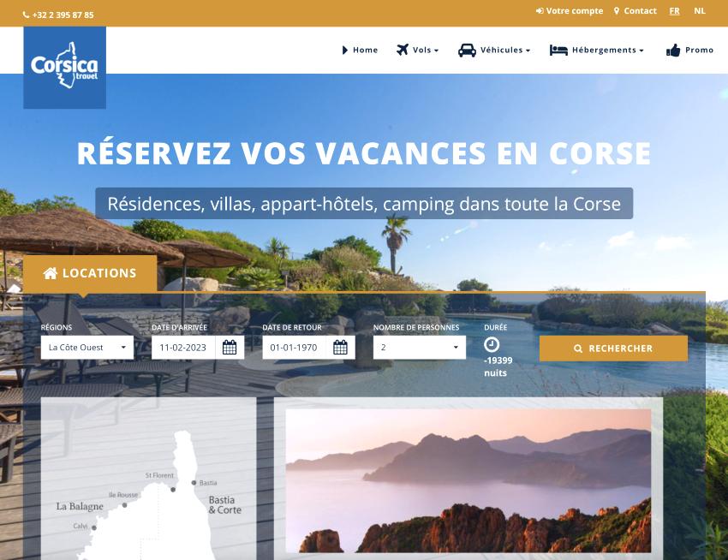The height and width of the screenshot is (560, 728).
Task: Click the Corsica Travel logo
Action: [64, 67]
